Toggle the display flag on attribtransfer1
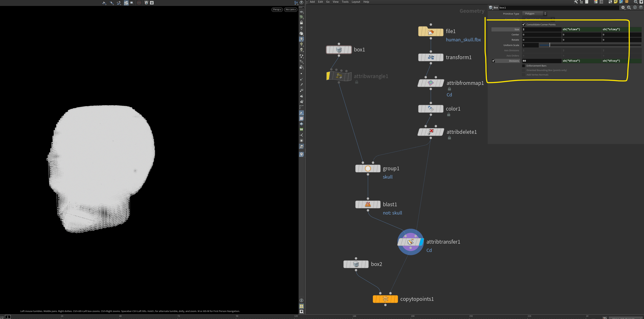Image resolution: width=644 pixels, height=319 pixels. [422, 242]
